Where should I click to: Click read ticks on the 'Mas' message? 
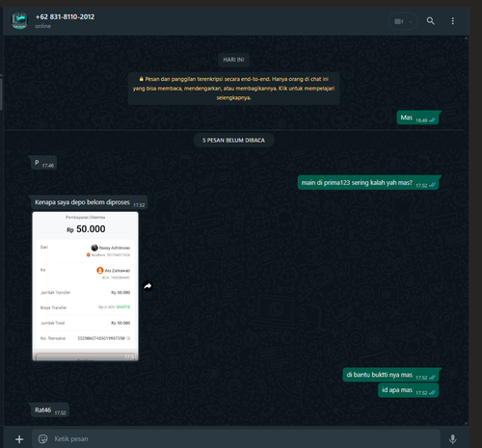432,120
